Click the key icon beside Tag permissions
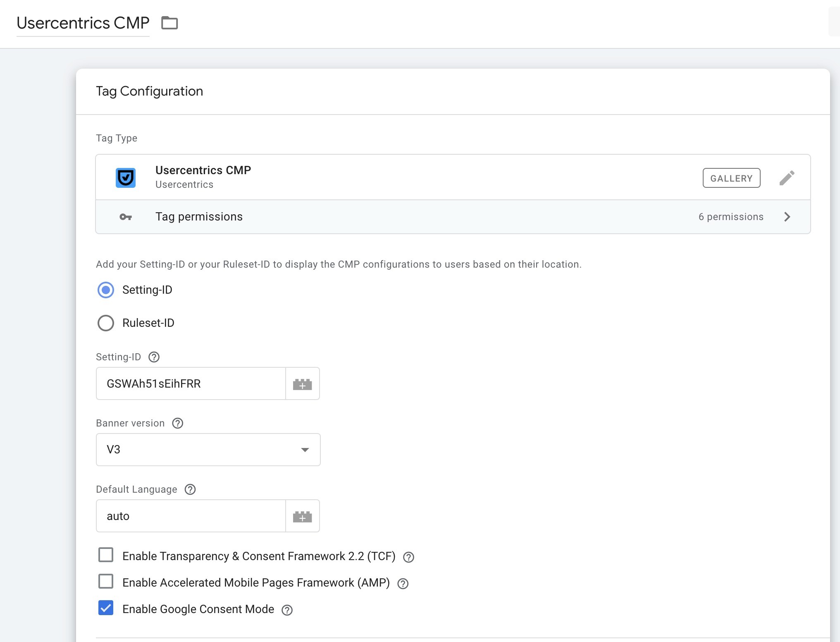Screen dimensions: 840x642 [126, 217]
